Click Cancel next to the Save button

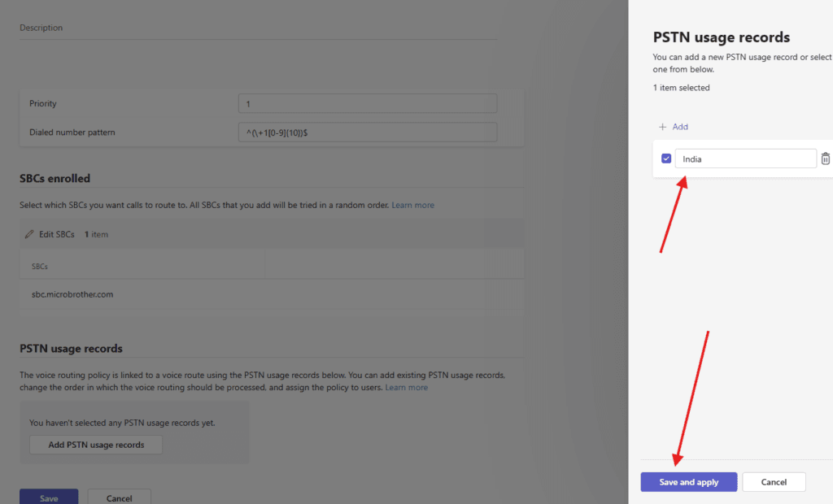pyautogui.click(x=119, y=497)
